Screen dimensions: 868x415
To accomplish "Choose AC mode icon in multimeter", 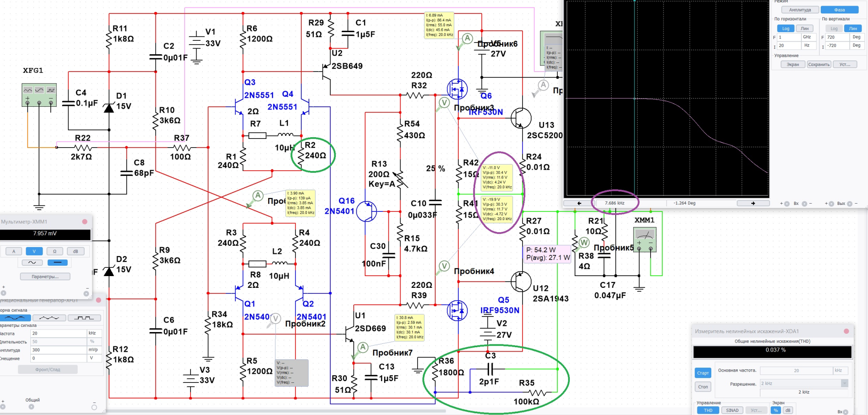I will (x=32, y=263).
